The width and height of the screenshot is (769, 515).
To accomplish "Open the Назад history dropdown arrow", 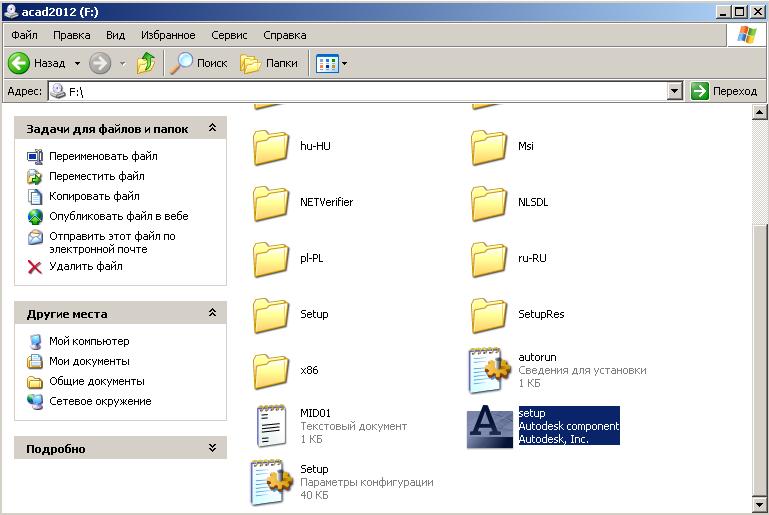I will (x=77, y=63).
